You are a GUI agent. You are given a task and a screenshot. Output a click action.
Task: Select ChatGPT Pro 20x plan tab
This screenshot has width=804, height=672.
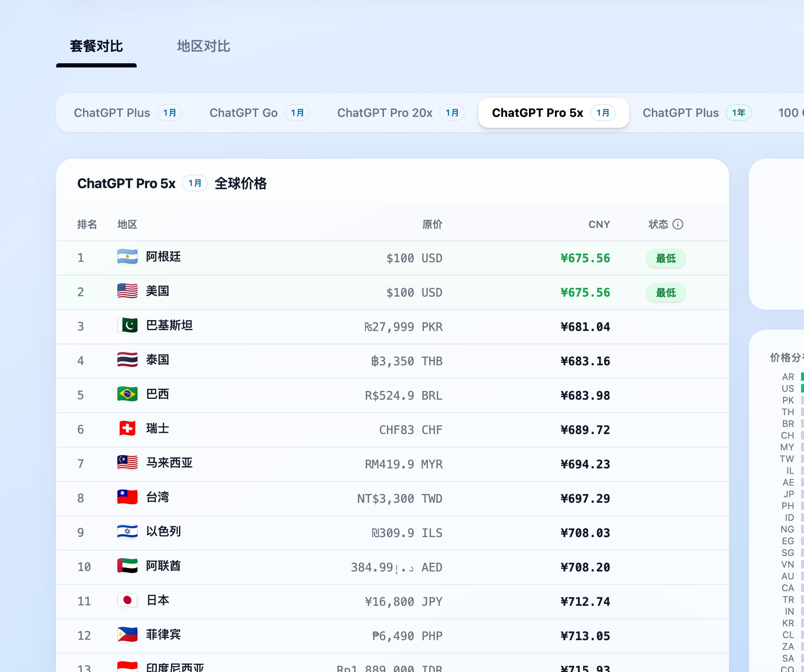click(401, 113)
